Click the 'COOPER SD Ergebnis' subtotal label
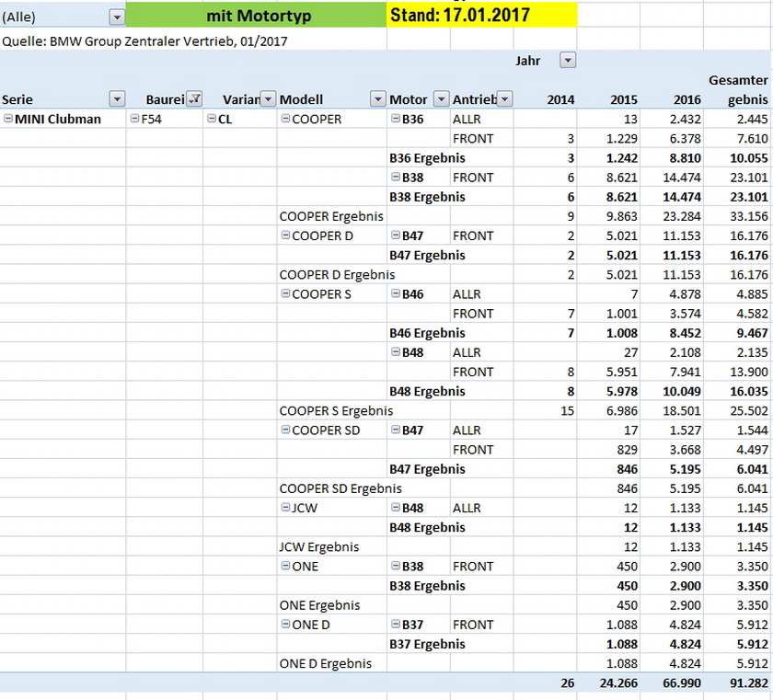 click(340, 488)
